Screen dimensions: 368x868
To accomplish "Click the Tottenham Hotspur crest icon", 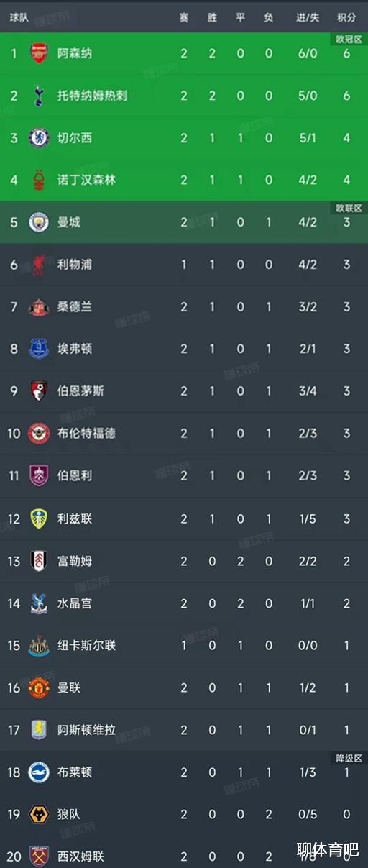I will pyautogui.click(x=39, y=96).
